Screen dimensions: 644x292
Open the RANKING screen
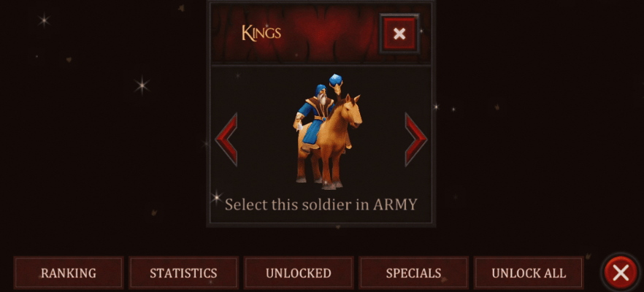tap(69, 273)
